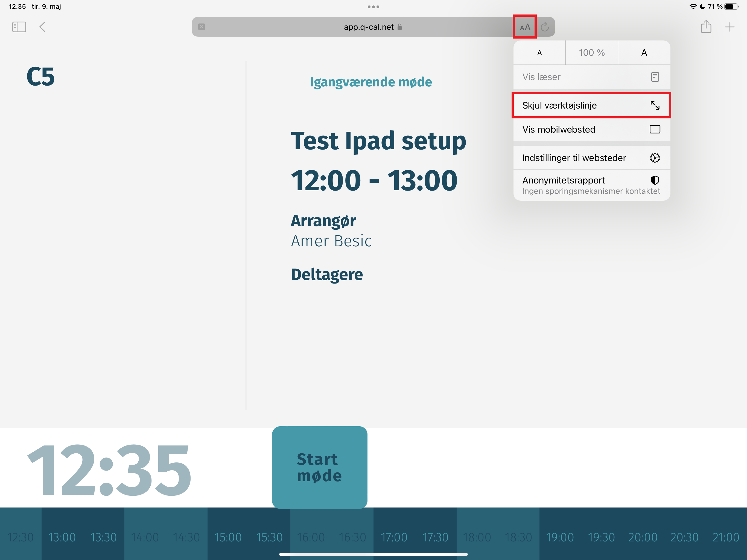Tap the home indicator bar
The width and height of the screenshot is (747, 560).
[373, 554]
